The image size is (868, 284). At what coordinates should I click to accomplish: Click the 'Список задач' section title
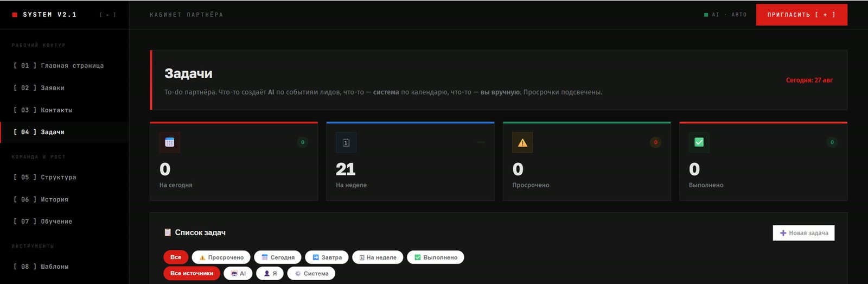[200, 232]
